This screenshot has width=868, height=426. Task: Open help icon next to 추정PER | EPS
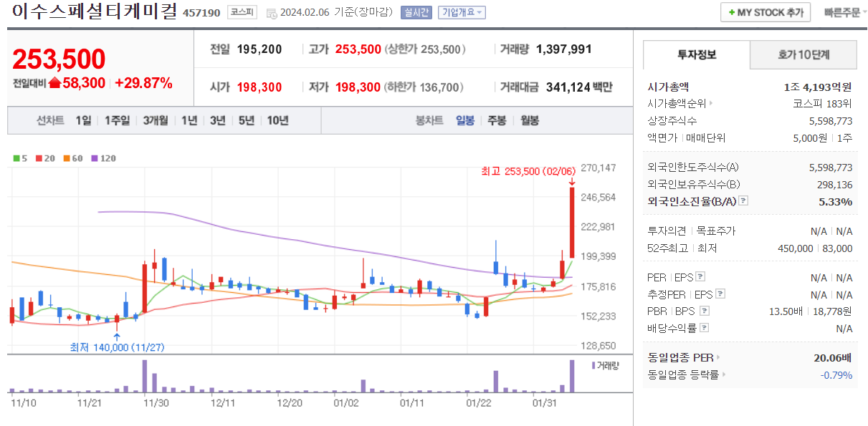coord(720,294)
